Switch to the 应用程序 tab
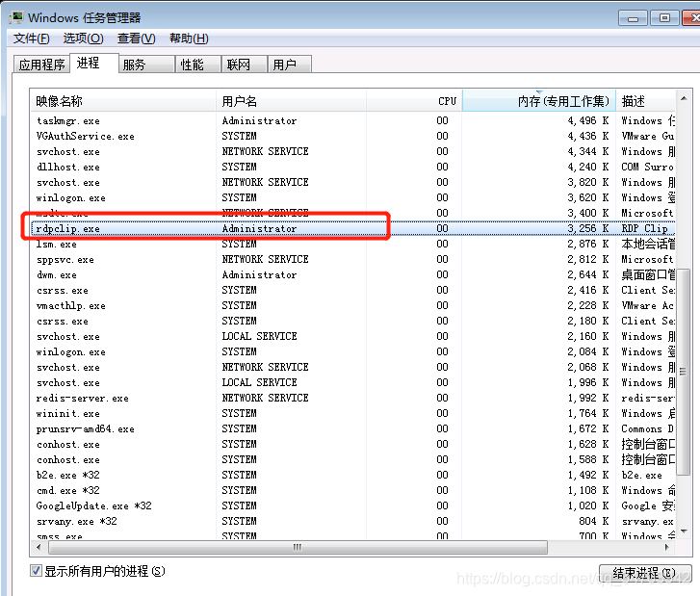 click(x=41, y=65)
